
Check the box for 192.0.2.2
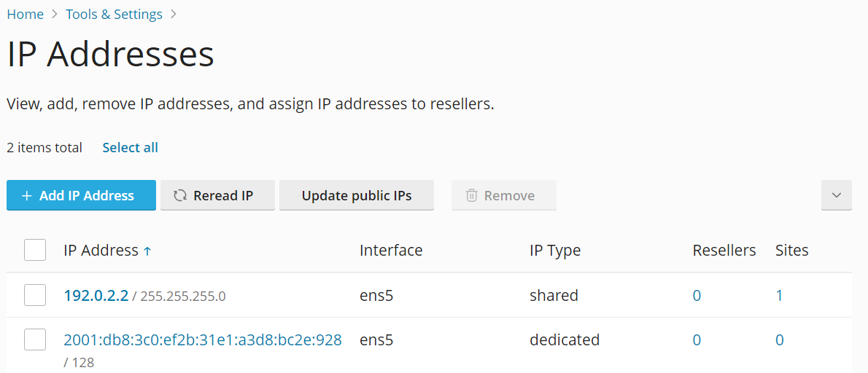click(35, 295)
